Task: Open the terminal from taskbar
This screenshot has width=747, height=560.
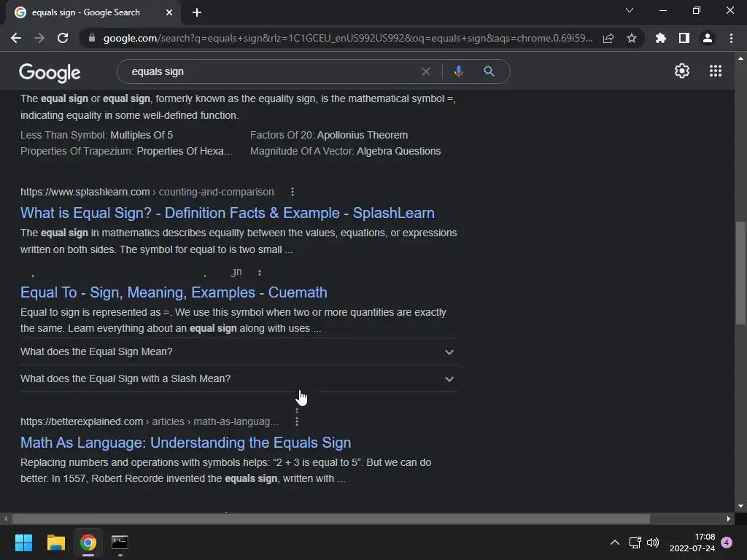Action: pos(120,542)
